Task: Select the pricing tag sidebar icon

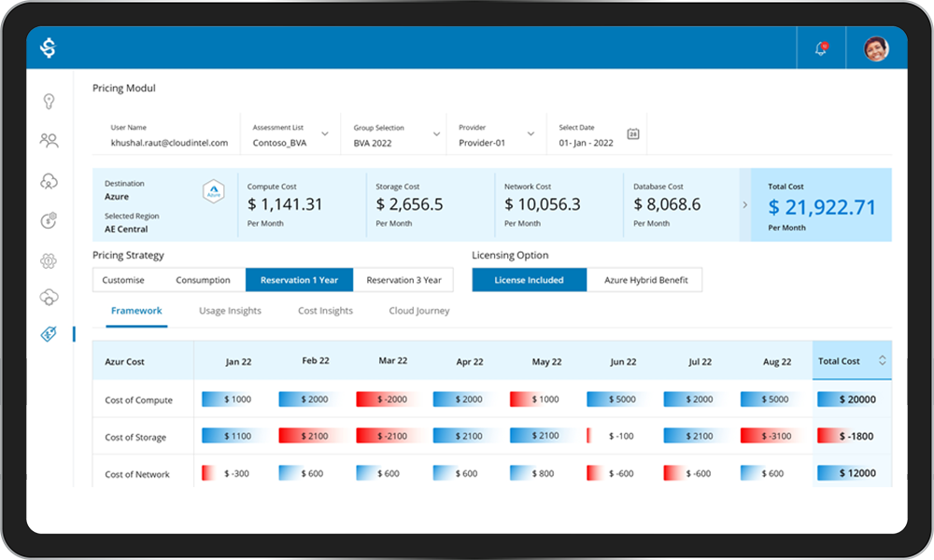Action: click(49, 334)
